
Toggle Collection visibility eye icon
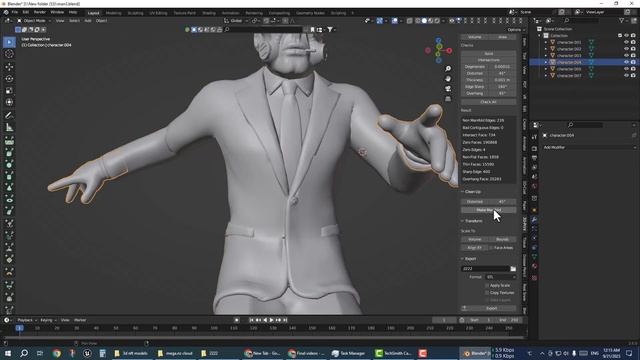click(627, 36)
